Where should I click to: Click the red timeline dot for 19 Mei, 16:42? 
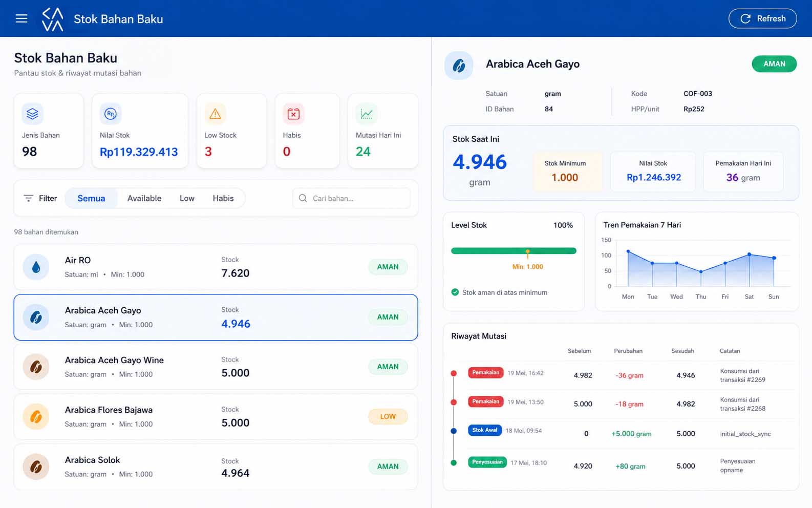pos(454,373)
